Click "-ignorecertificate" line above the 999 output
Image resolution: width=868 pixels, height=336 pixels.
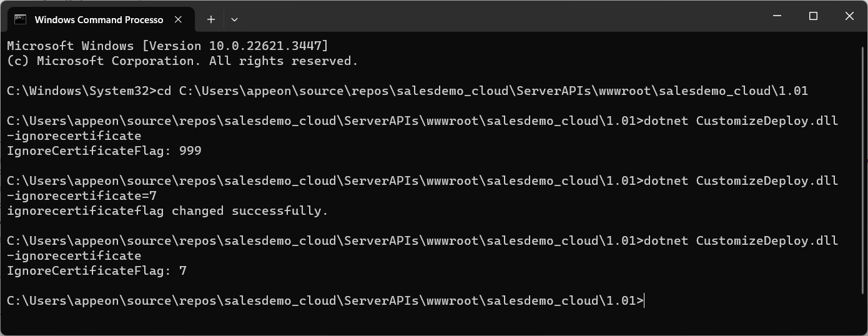pos(74,136)
